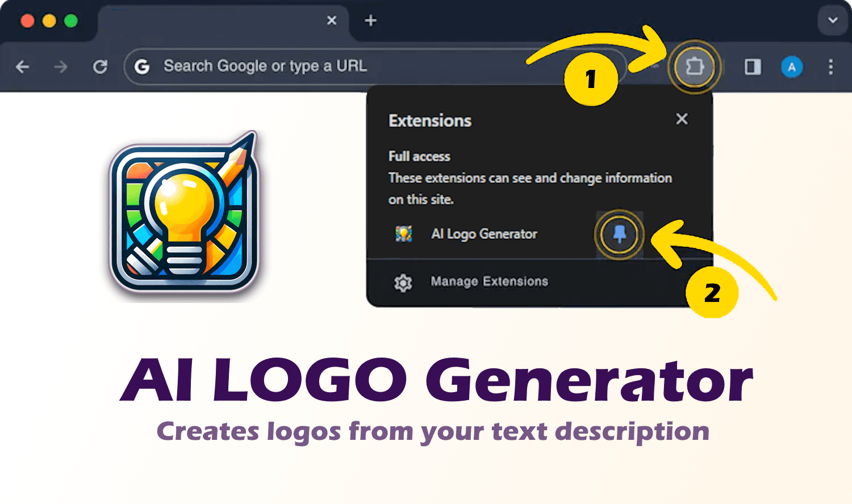Click the AI Logo Generator extension icon
This screenshot has width=852, height=504.
(x=404, y=234)
